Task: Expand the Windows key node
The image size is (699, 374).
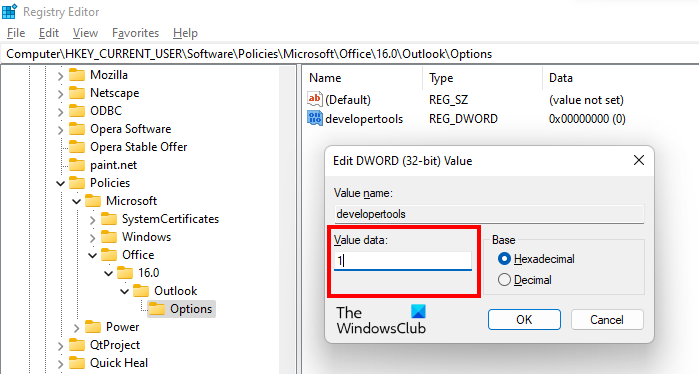Action: [x=92, y=238]
